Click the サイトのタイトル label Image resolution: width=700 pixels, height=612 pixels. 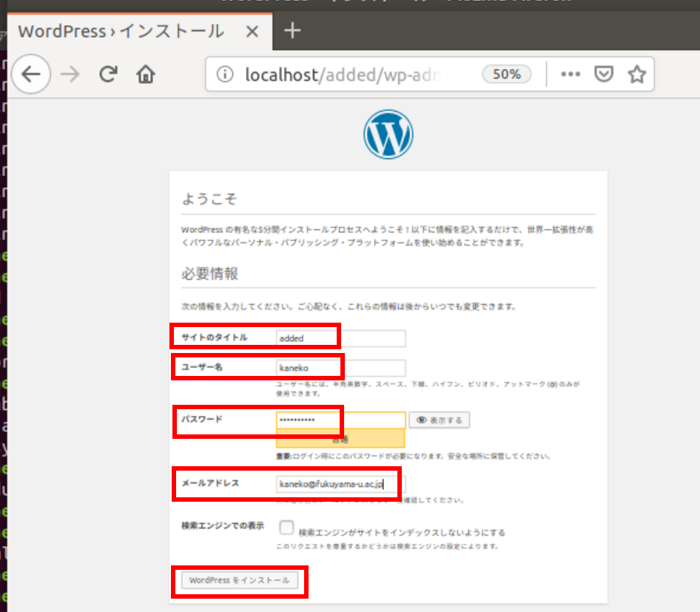[x=215, y=337]
